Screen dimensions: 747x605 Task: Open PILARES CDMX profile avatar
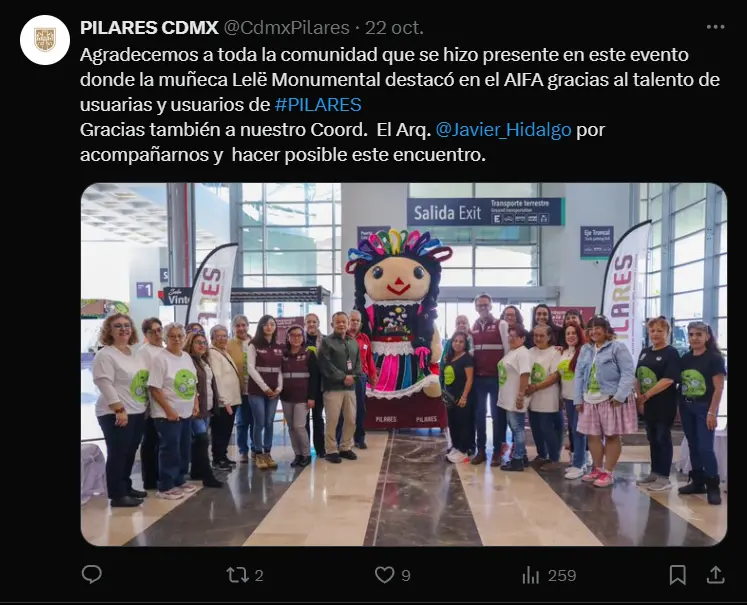45,40
